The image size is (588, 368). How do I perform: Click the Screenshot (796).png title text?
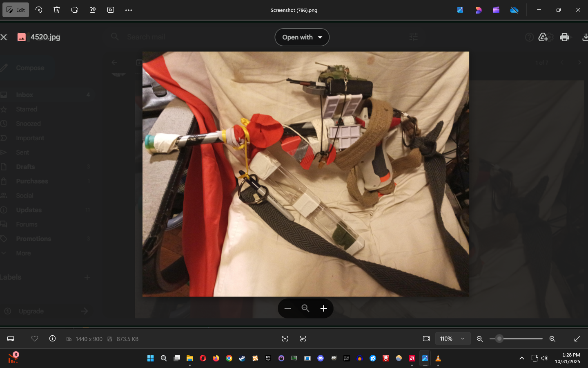tap(294, 10)
